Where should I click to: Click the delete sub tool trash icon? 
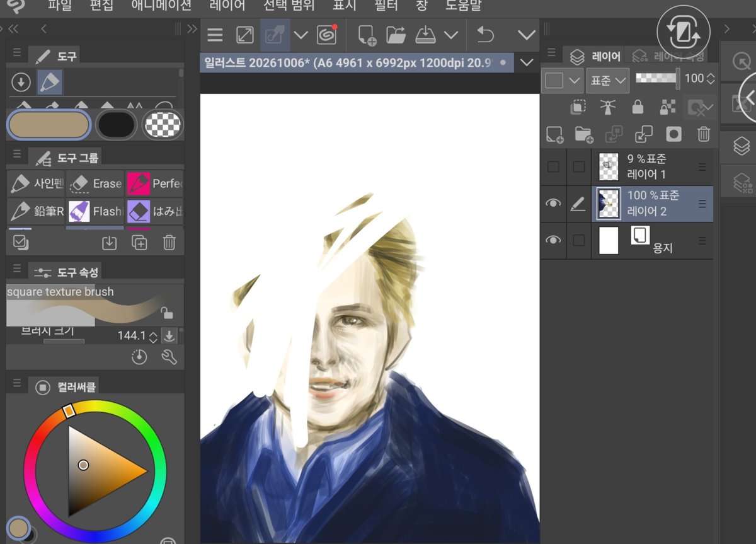169,243
